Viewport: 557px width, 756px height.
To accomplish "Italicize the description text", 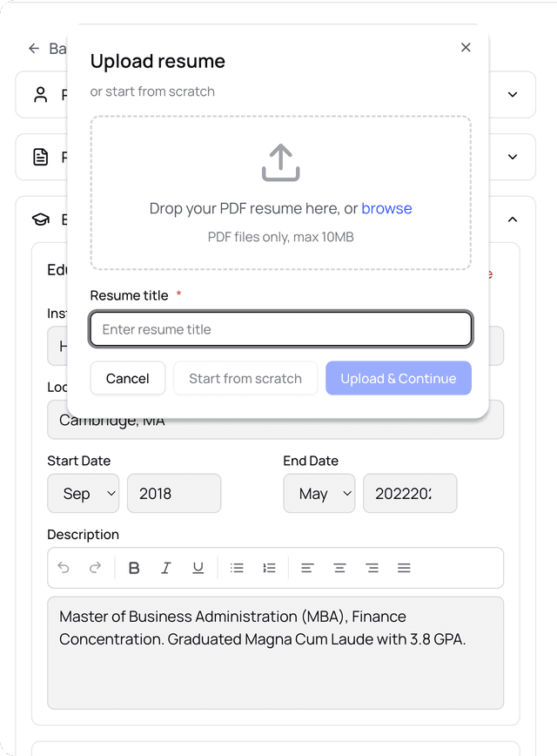I will [166, 567].
